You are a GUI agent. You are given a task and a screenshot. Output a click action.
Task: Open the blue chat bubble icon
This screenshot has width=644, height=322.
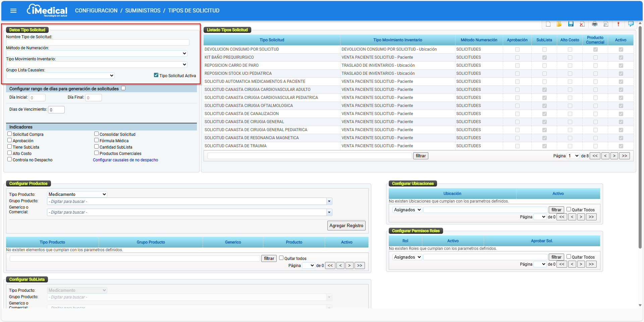[x=631, y=24]
